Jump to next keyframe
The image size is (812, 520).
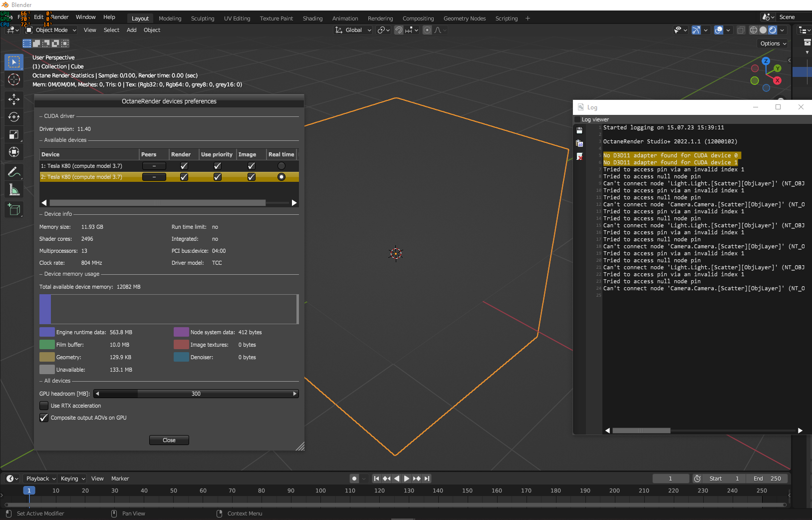pyautogui.click(x=417, y=479)
